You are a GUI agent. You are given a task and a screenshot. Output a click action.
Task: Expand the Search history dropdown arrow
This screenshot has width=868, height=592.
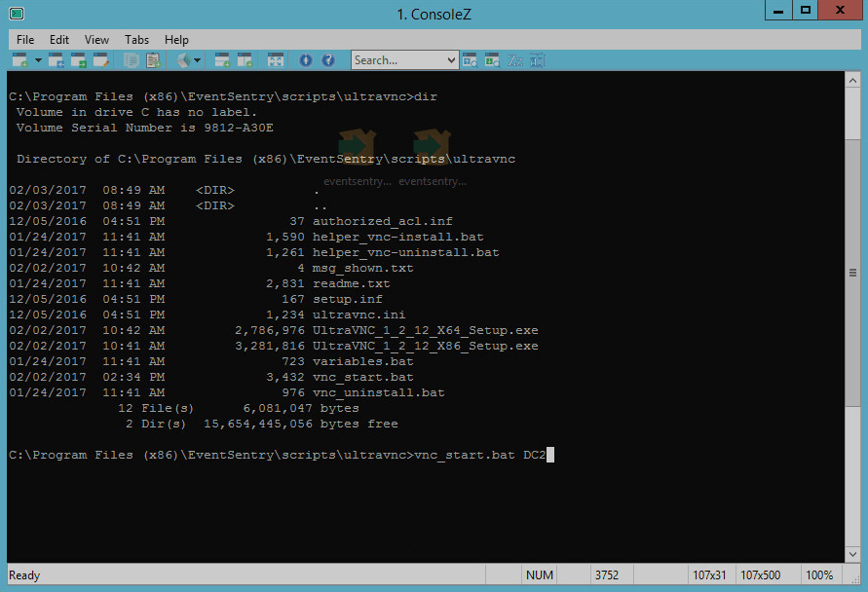tap(451, 59)
